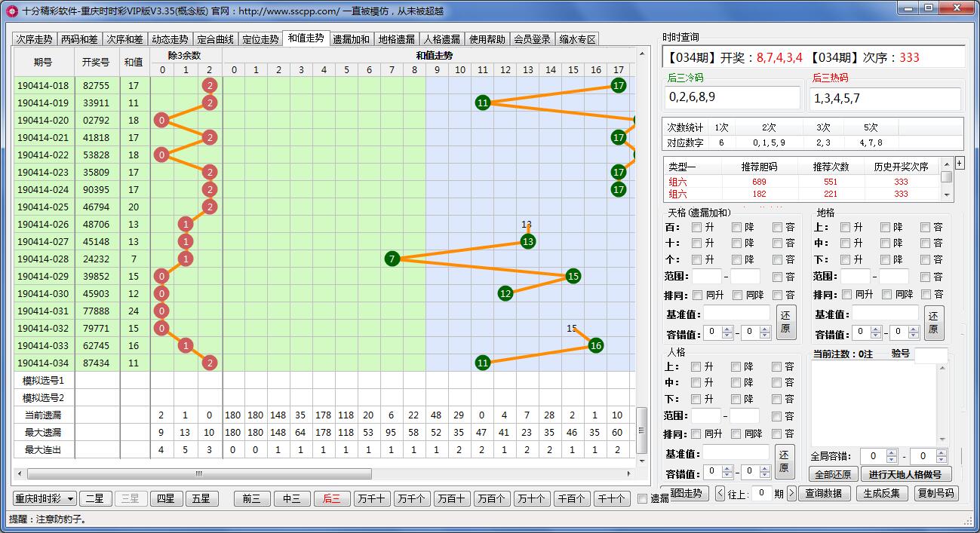Enable the 遗漏 checkbox in the bottom bar
Screen dimensions: 980x533
click(643, 498)
